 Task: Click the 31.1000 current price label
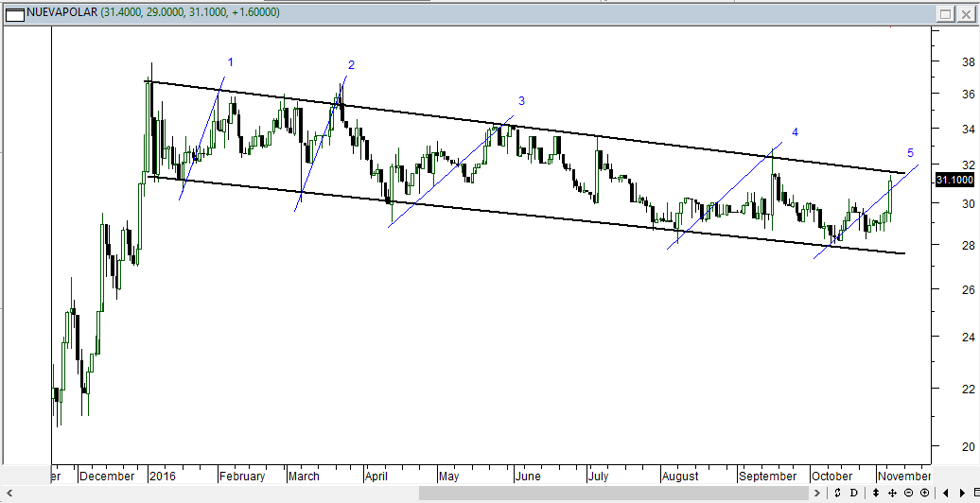[954, 180]
